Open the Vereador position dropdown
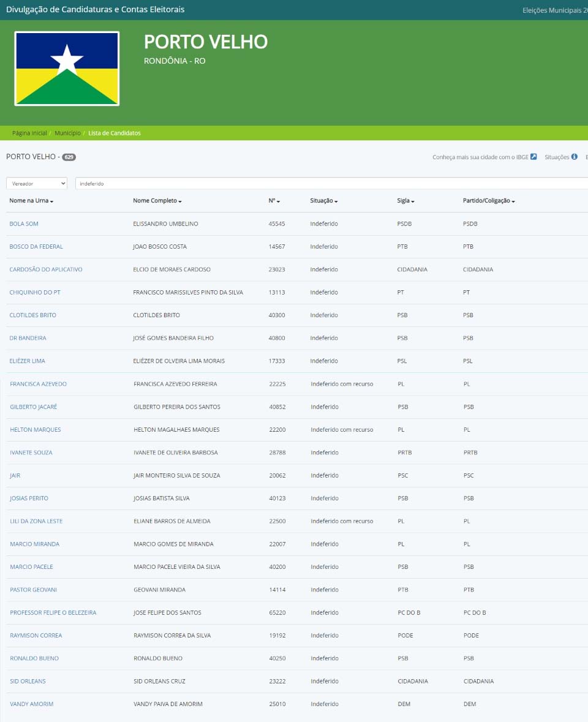This screenshot has height=722, width=588. (x=37, y=183)
